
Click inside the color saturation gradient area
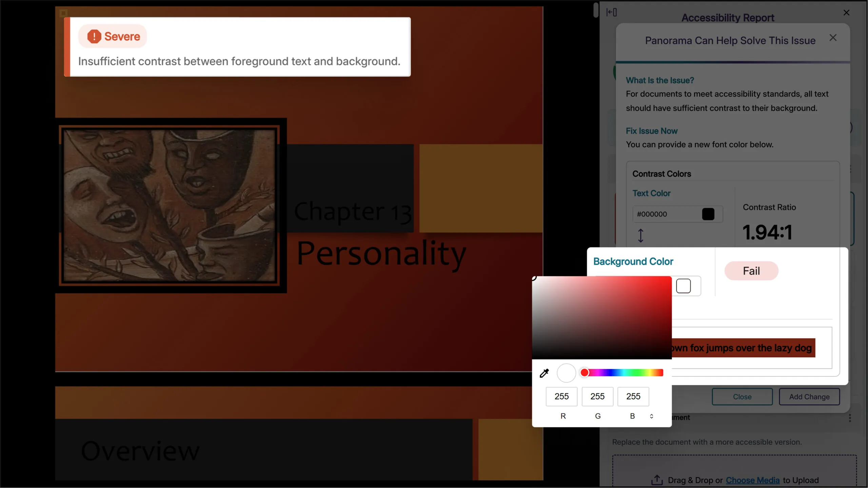(x=602, y=318)
